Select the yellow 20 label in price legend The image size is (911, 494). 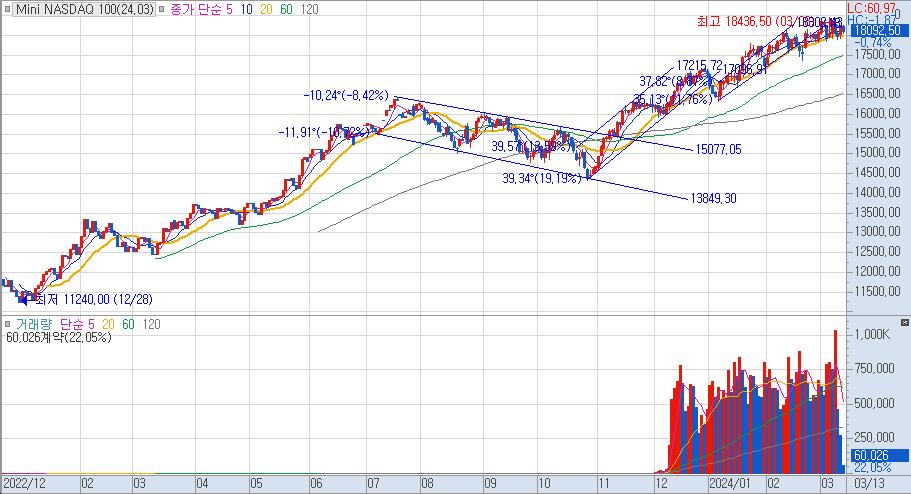coord(266,9)
